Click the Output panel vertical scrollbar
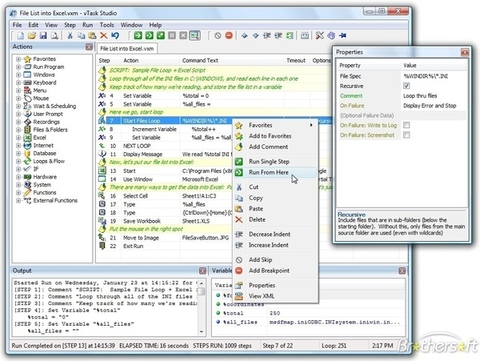The width and height of the screenshot is (480, 361). click(x=201, y=307)
